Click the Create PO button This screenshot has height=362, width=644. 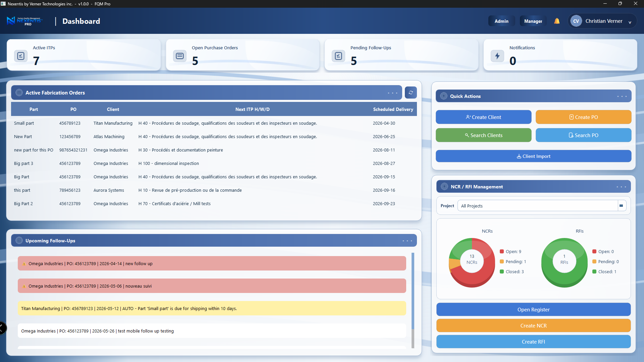coord(583,117)
